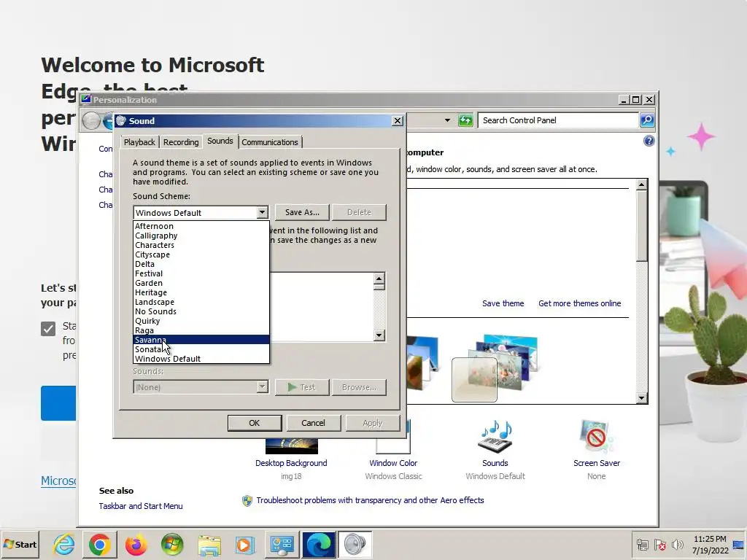Open the Recording tab
The height and width of the screenshot is (560, 747).
coord(181,142)
